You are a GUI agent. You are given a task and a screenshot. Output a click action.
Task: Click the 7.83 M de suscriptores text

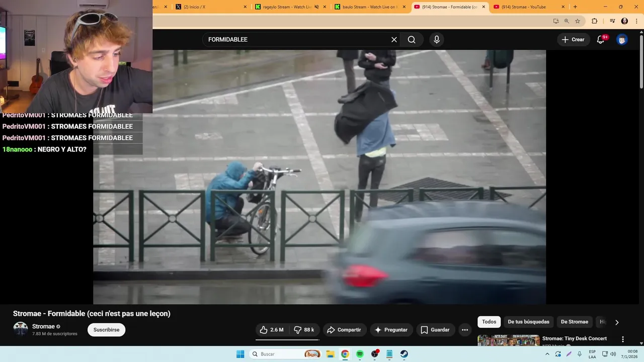55,334
